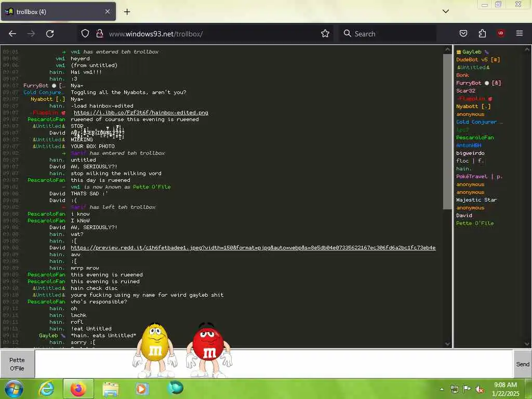Select Scar32 in the user list
The height and width of the screenshot is (399, 532).
465,91
